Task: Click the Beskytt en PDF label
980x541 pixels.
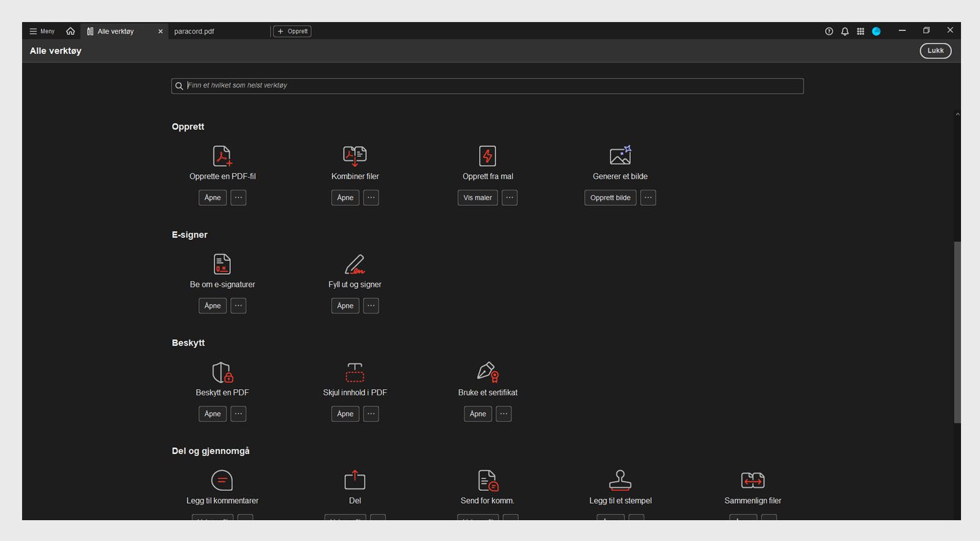Action: [x=222, y=393]
